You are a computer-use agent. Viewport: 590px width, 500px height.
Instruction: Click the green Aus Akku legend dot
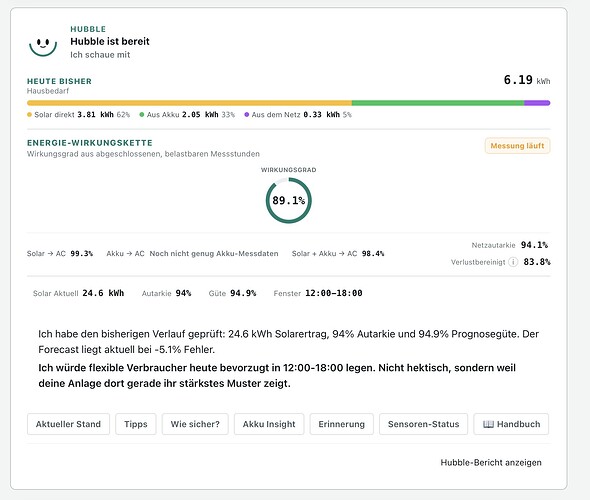141,115
